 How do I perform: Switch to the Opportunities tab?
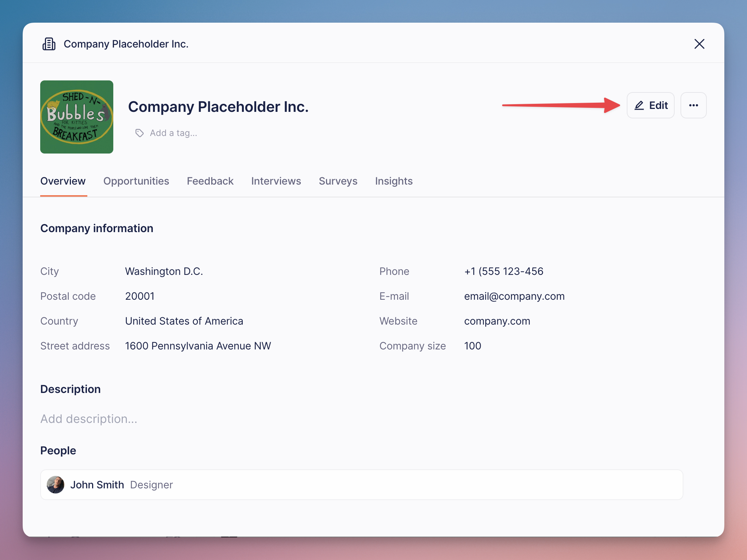click(x=136, y=181)
